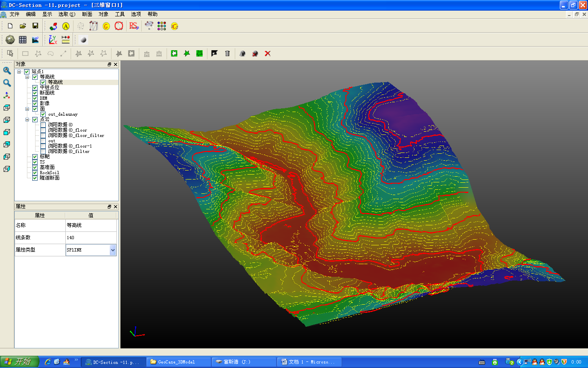Select the out_delaunay tree item

(x=62, y=114)
